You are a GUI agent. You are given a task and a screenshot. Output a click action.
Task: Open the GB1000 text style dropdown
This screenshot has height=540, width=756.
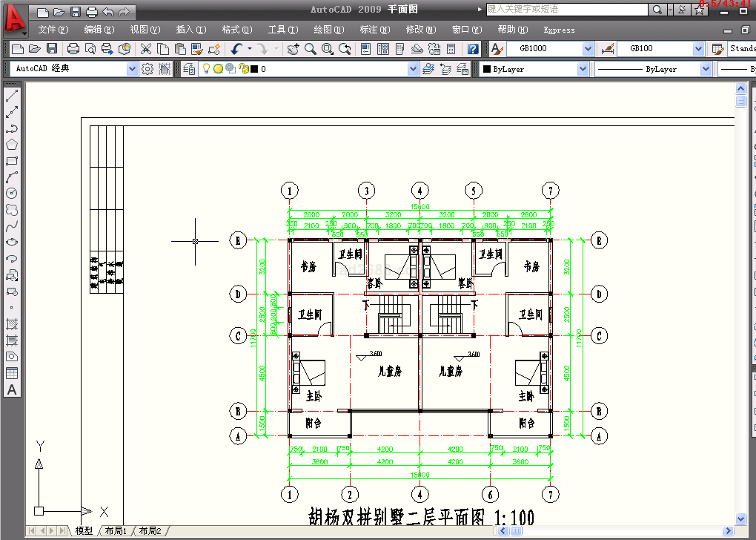click(588, 49)
